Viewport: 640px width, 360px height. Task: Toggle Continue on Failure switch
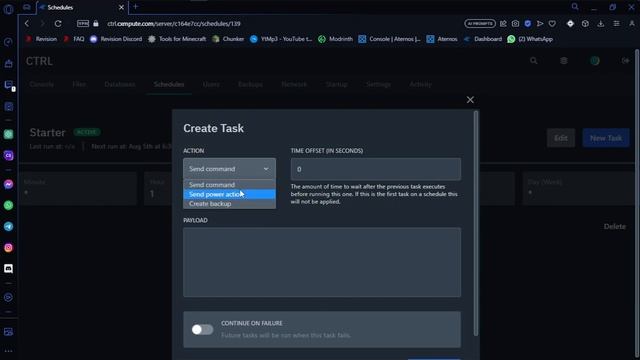point(202,329)
